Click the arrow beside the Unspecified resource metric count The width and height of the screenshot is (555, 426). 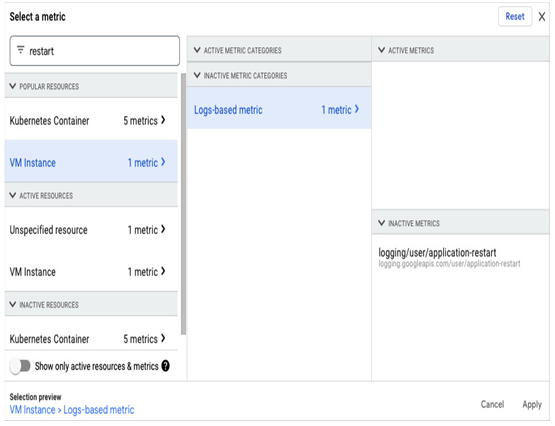click(163, 229)
